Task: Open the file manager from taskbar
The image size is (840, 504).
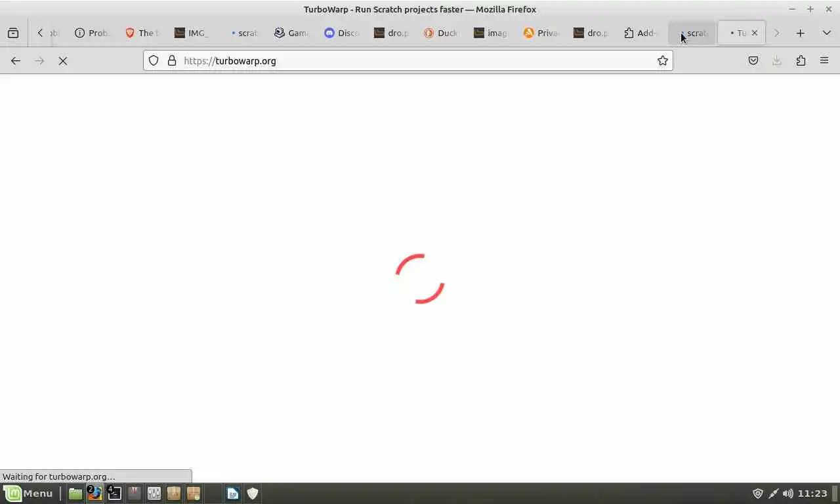Action: pos(75,493)
